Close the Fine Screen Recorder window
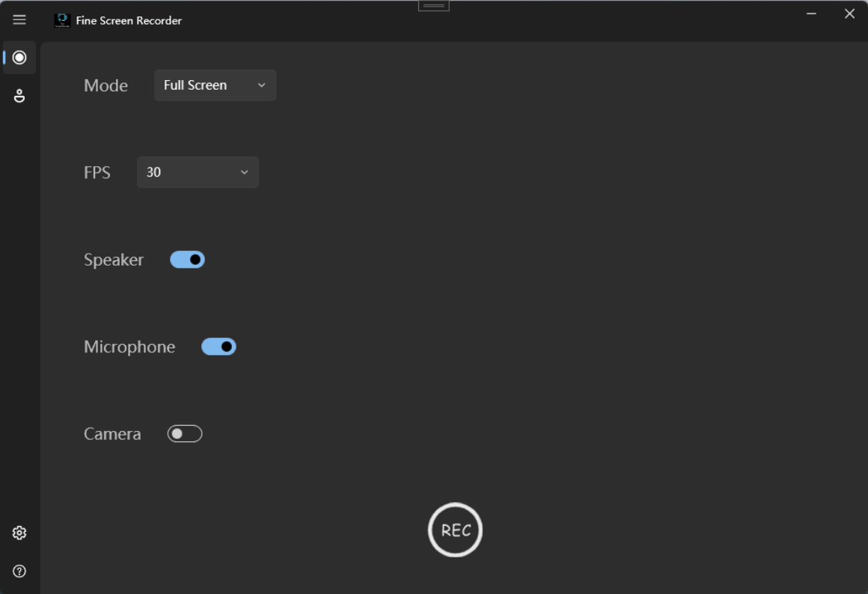 tap(849, 14)
